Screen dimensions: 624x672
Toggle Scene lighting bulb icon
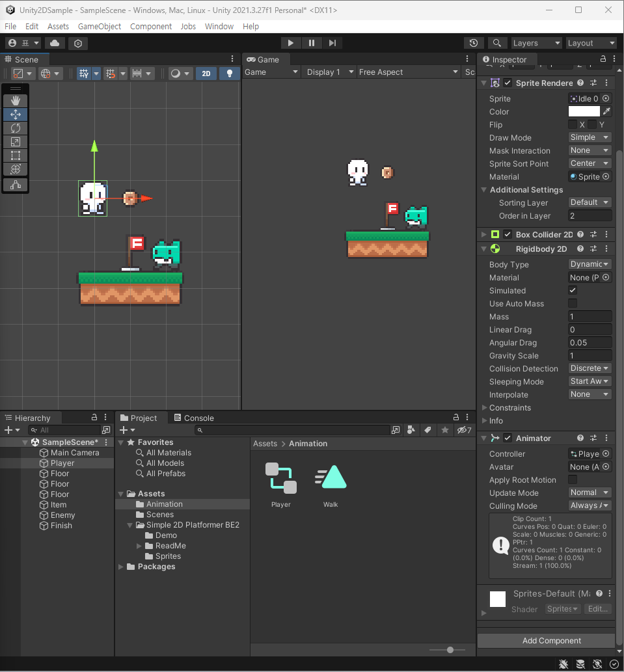(229, 74)
